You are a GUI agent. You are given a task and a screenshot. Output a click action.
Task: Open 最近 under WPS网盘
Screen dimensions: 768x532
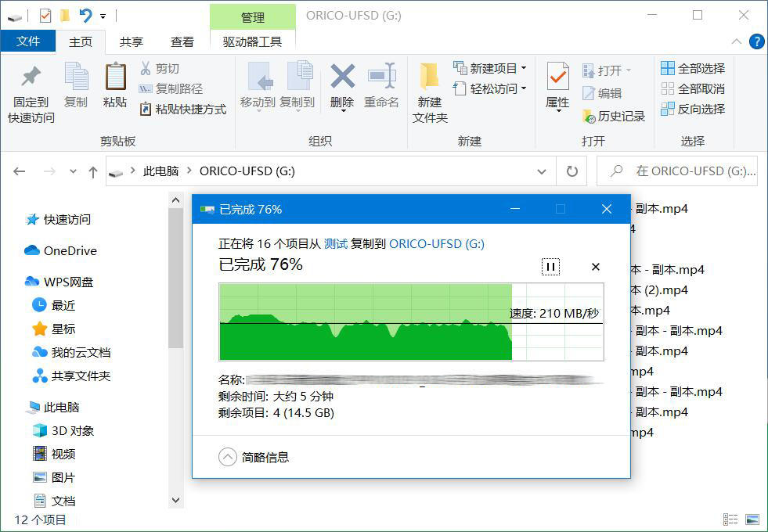[53, 305]
